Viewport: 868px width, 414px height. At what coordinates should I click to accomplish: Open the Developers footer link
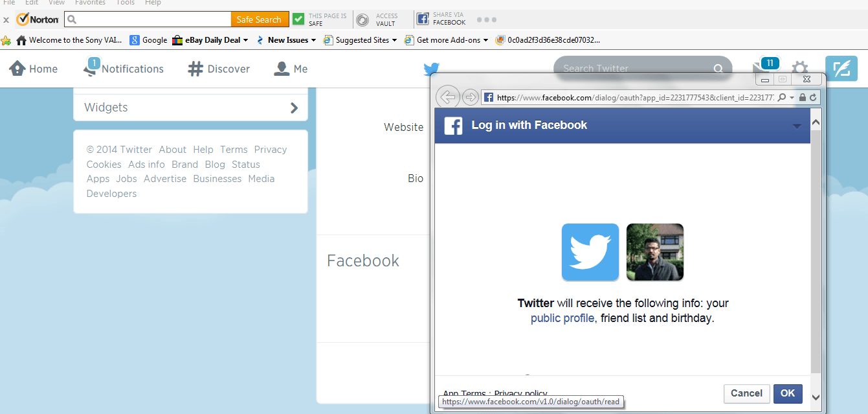point(112,194)
